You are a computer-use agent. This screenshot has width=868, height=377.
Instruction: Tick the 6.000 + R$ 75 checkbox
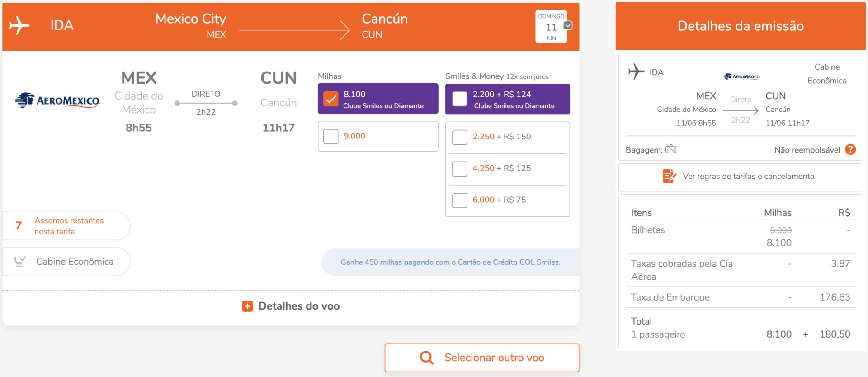460,200
